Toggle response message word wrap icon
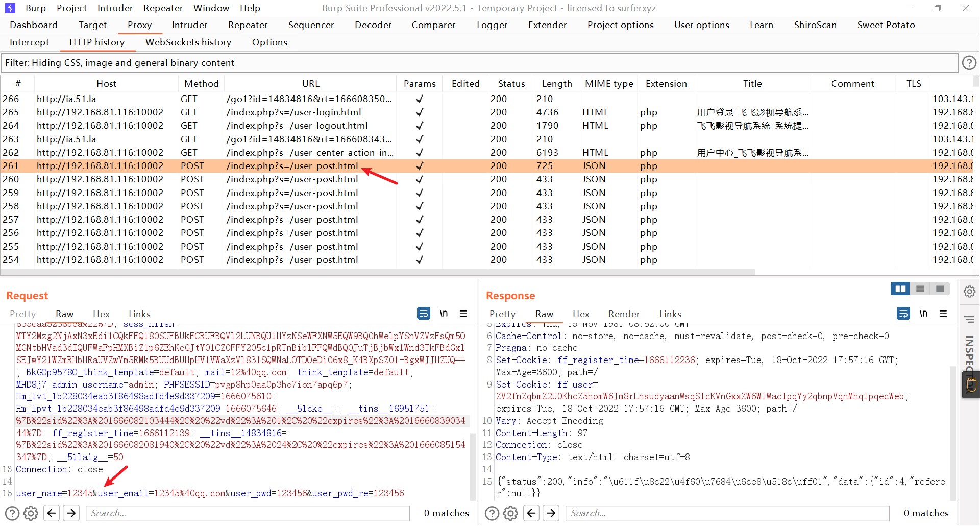Image resolution: width=980 pixels, height=526 pixels. (903, 314)
